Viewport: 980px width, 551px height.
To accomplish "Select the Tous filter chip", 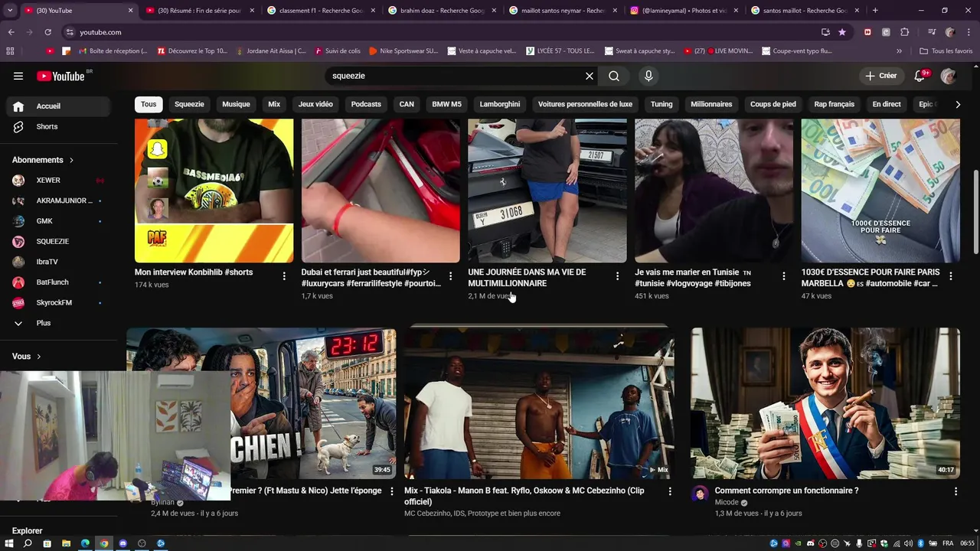I will click(x=149, y=104).
